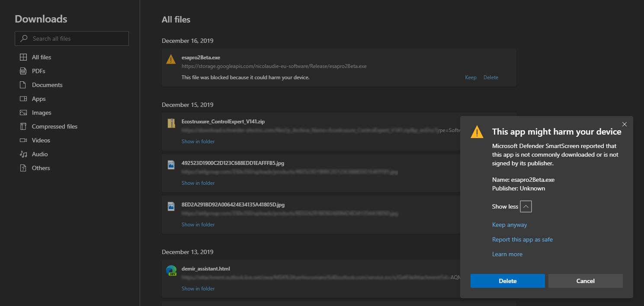
Task: Click the PDFs file icon in sidebar
Action: point(23,71)
